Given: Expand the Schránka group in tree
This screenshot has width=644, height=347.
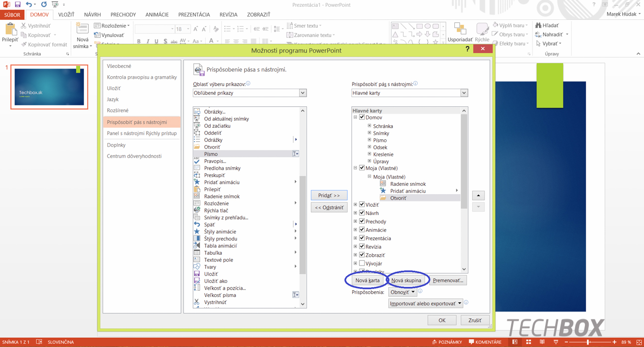Looking at the screenshot, I should pos(370,126).
